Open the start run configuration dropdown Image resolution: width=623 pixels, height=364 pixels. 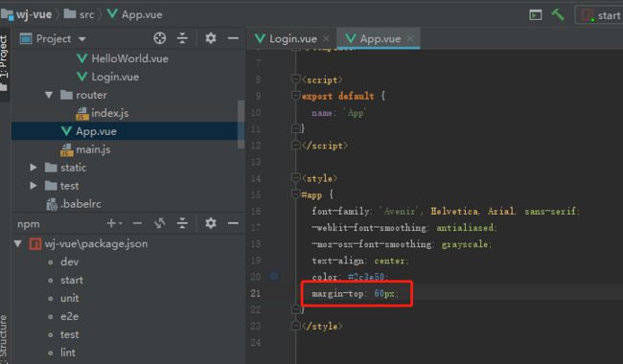[599, 15]
